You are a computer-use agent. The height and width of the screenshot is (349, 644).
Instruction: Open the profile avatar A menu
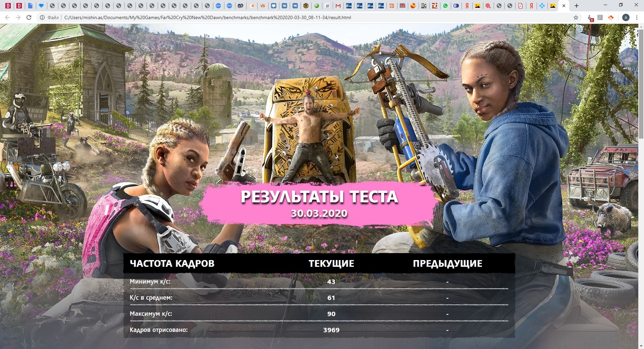(x=626, y=17)
